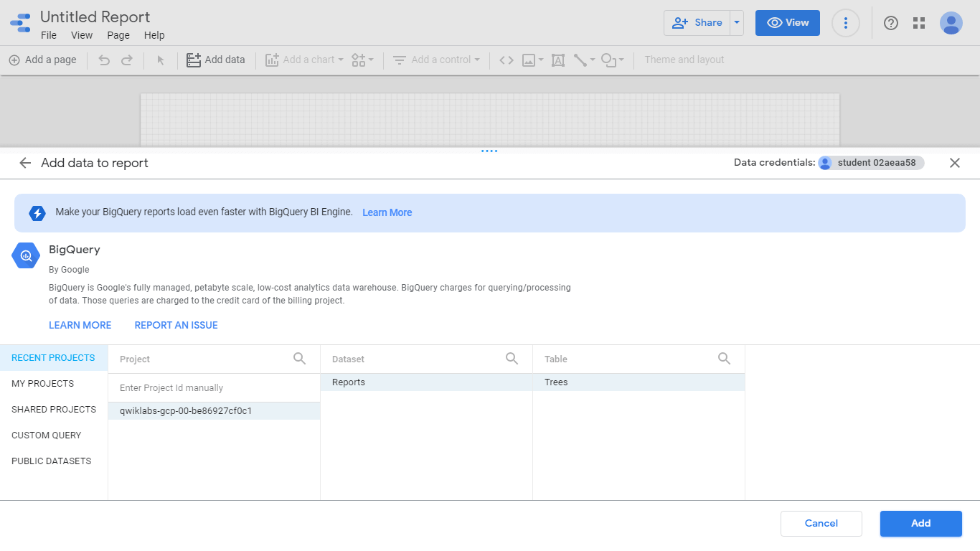
Task: Click the BI Engine lightning icon
Action: pos(37,213)
